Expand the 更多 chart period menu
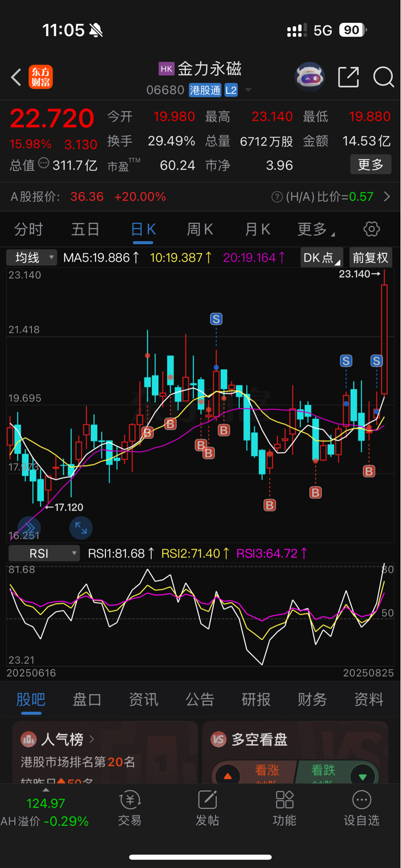Screen dimensions: 401x868 (x=316, y=229)
